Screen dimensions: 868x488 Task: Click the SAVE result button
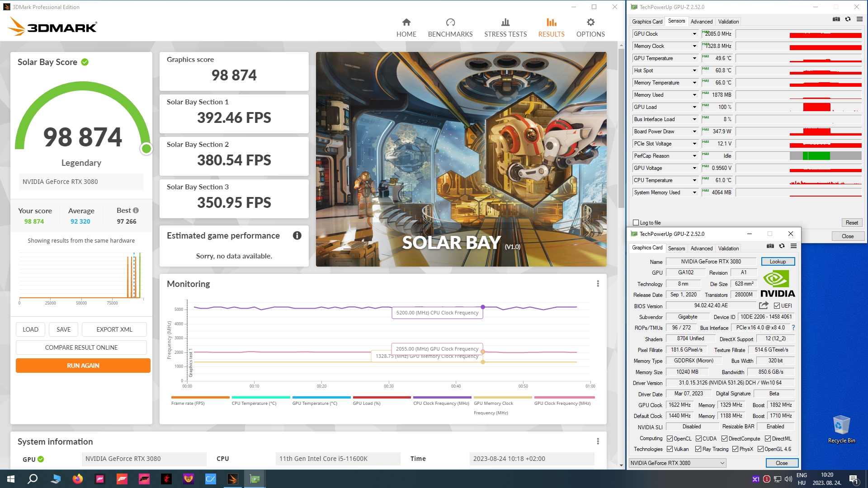[x=63, y=329]
